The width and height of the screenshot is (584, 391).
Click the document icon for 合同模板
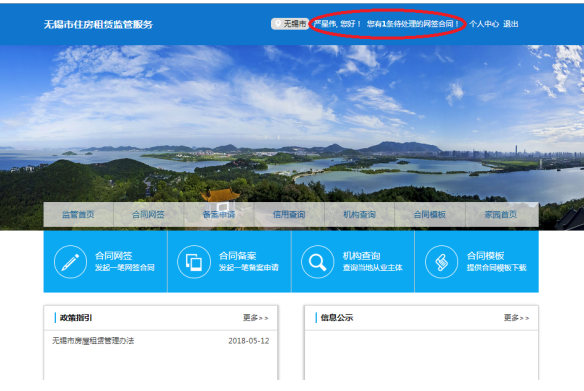click(441, 262)
